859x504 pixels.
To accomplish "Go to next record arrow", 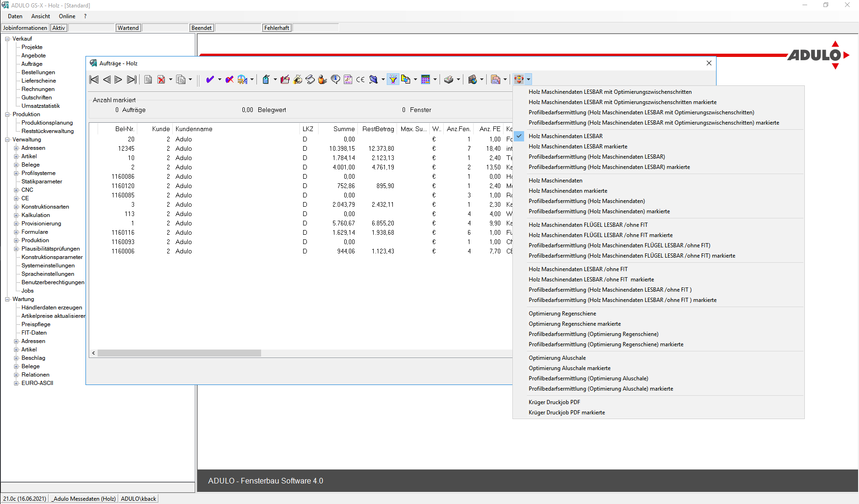I will pos(119,80).
